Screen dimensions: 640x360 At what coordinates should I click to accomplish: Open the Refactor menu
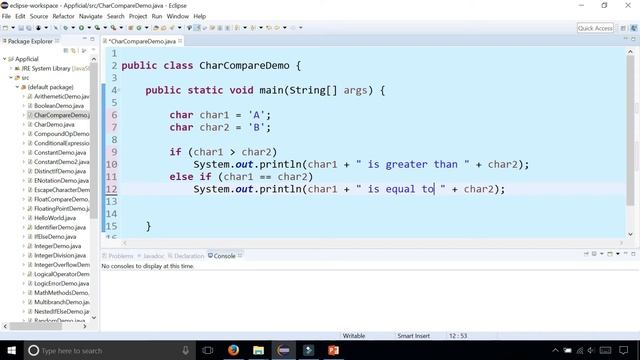coord(63,16)
